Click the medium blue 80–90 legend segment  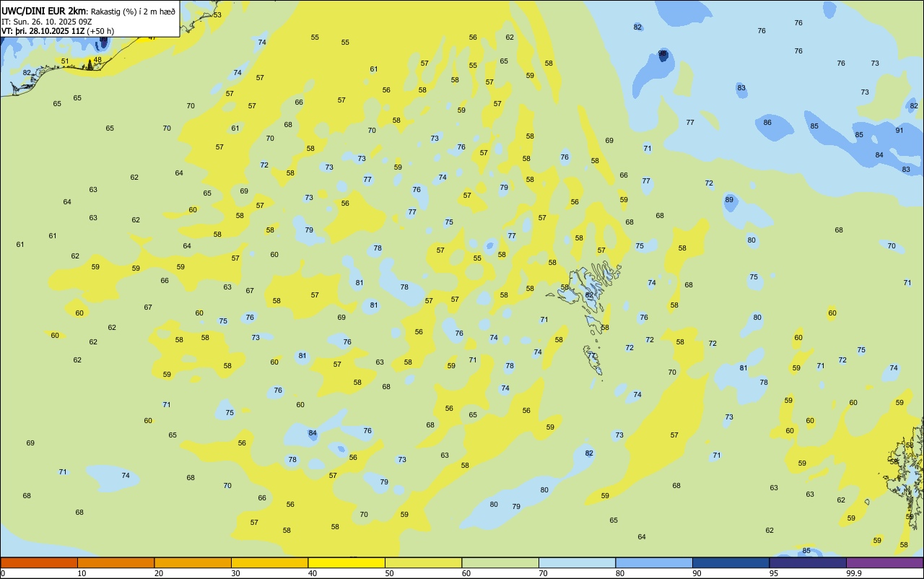pos(654,562)
